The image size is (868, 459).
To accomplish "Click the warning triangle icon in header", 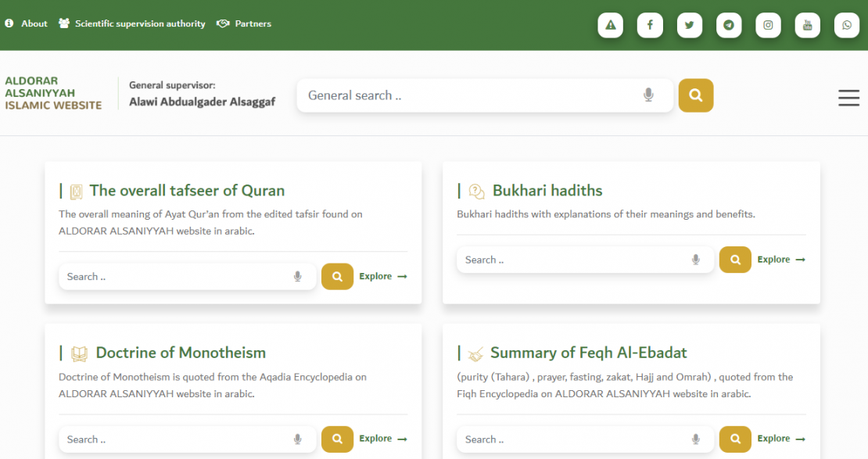I will (x=611, y=25).
